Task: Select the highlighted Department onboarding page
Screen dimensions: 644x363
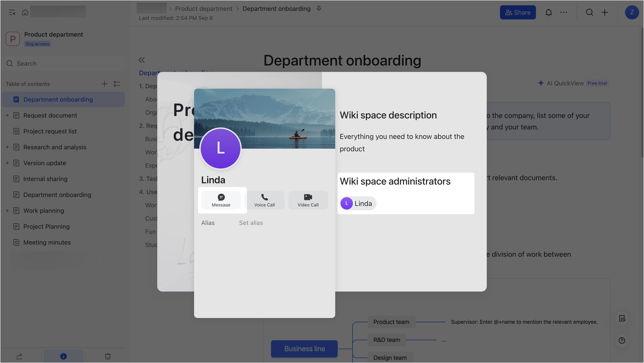Action: pyautogui.click(x=63, y=99)
